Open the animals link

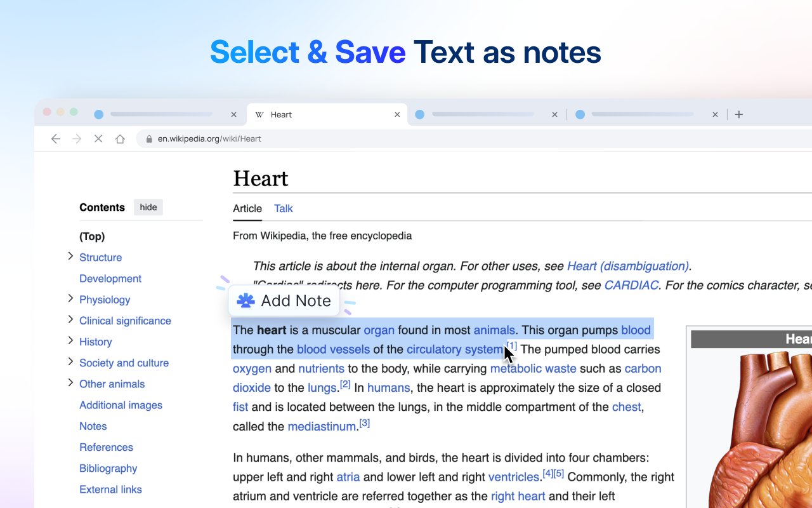click(494, 330)
